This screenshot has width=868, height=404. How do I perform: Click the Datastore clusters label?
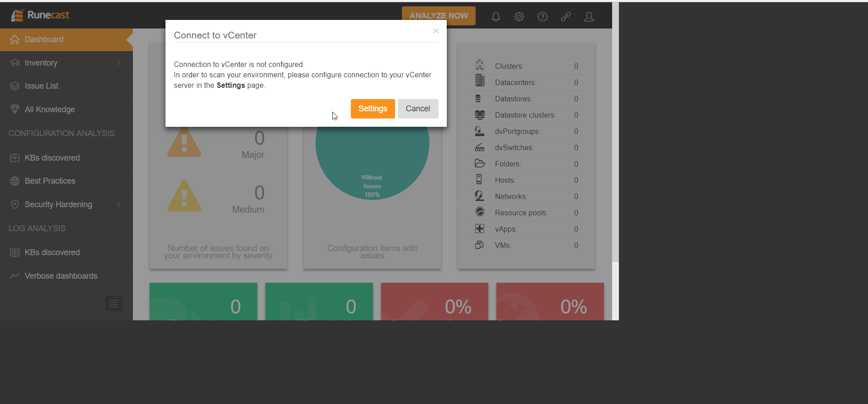(525, 115)
